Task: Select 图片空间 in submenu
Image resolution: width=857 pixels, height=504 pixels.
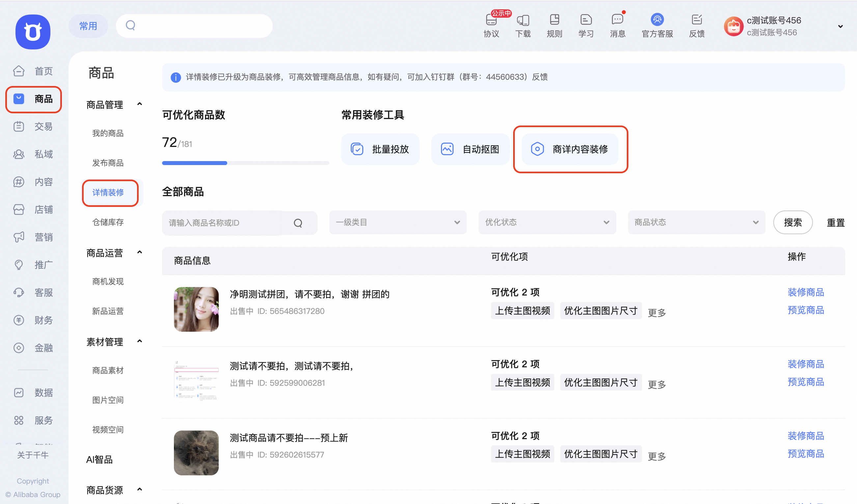Action: [x=108, y=400]
